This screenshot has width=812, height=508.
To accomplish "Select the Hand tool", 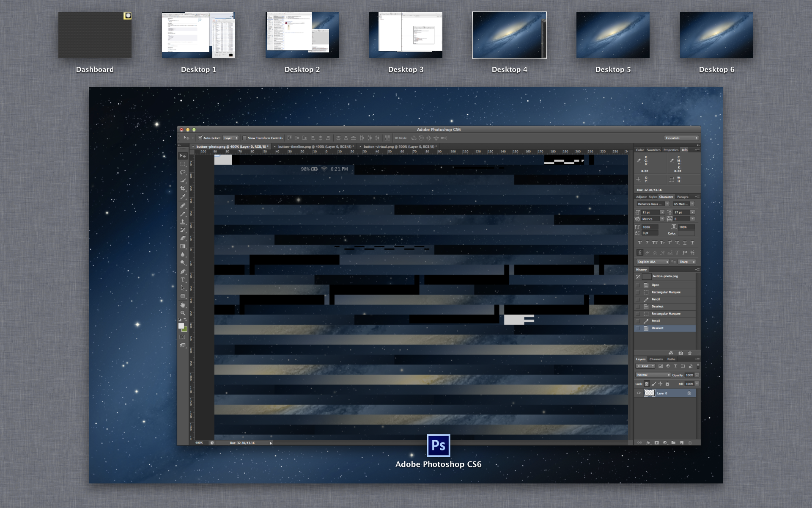I will [183, 305].
